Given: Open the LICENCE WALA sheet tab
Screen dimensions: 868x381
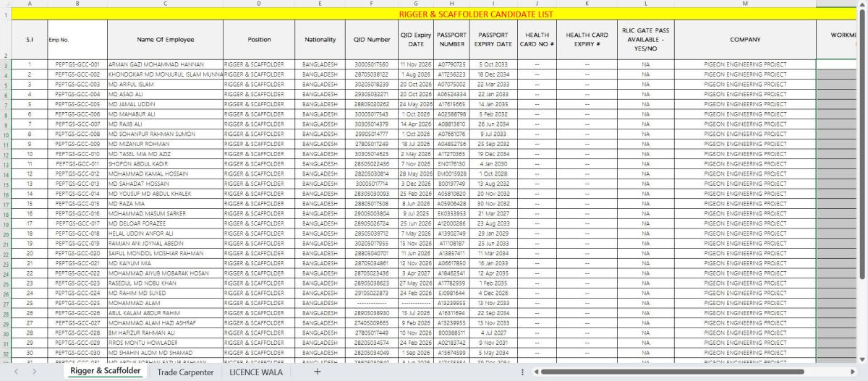Looking at the screenshot, I should click(x=257, y=372).
